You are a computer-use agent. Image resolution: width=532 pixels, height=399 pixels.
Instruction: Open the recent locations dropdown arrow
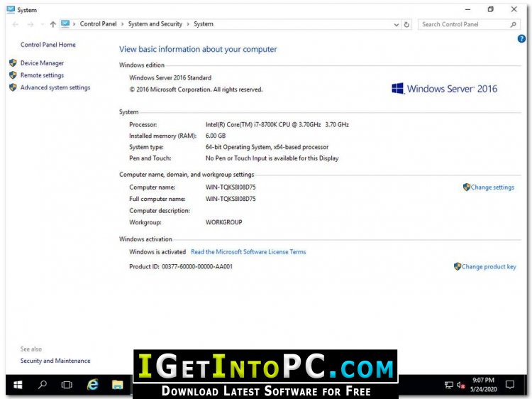[43, 24]
